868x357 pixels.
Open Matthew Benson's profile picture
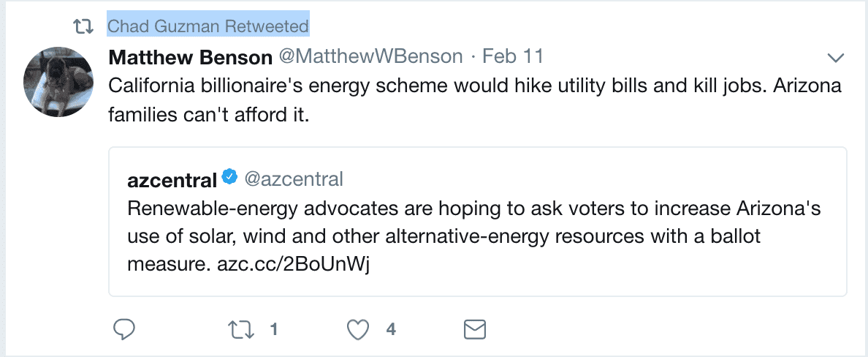[58, 81]
